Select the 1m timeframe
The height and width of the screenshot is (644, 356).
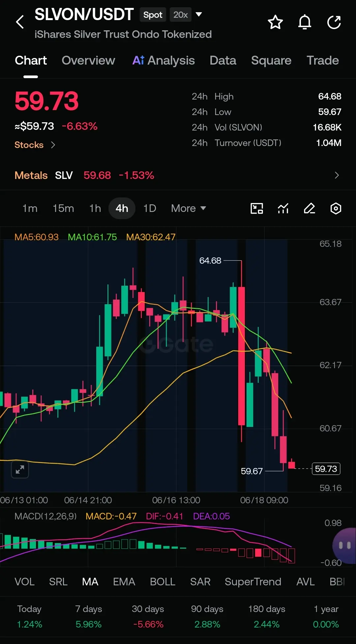(x=30, y=208)
